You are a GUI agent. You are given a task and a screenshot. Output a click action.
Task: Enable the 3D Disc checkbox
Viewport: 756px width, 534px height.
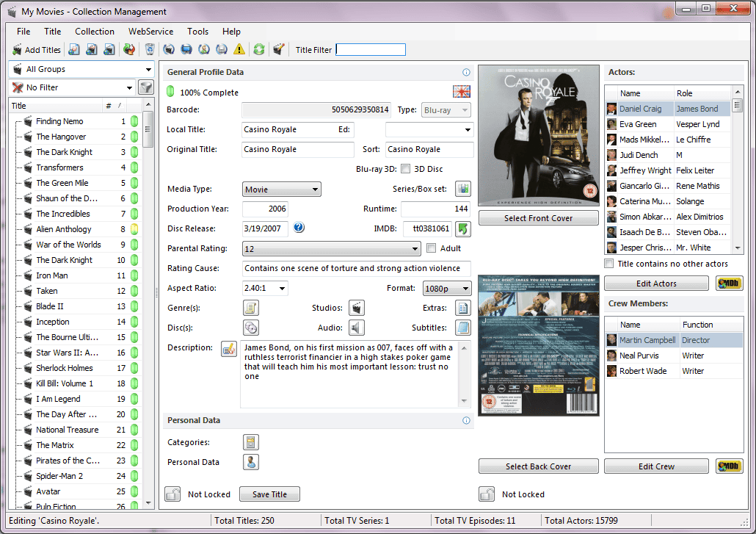[405, 169]
